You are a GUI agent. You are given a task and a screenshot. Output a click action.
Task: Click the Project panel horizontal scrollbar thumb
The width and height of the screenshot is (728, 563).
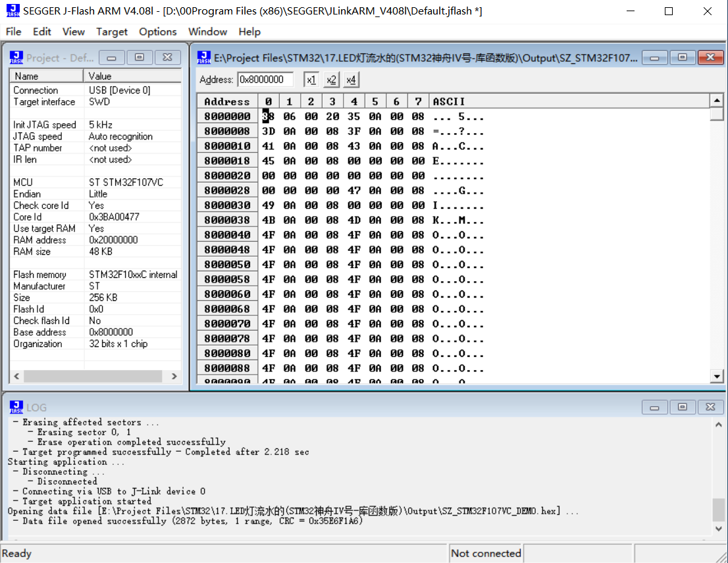[93, 376]
